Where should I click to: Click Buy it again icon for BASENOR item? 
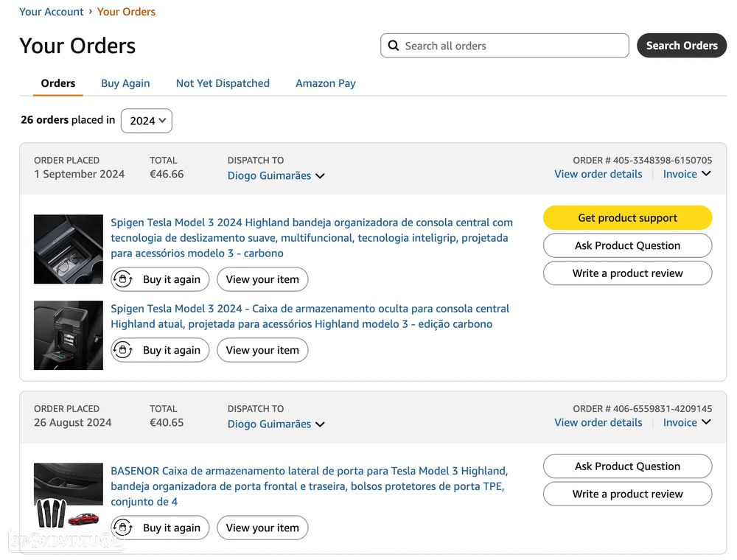click(x=122, y=528)
